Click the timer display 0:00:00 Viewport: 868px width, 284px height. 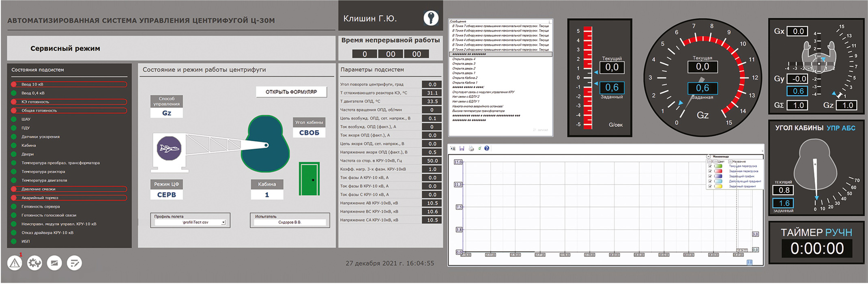(x=817, y=248)
